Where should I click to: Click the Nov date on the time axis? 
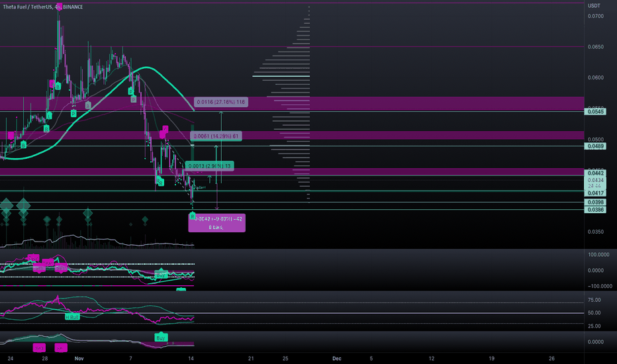point(79,359)
